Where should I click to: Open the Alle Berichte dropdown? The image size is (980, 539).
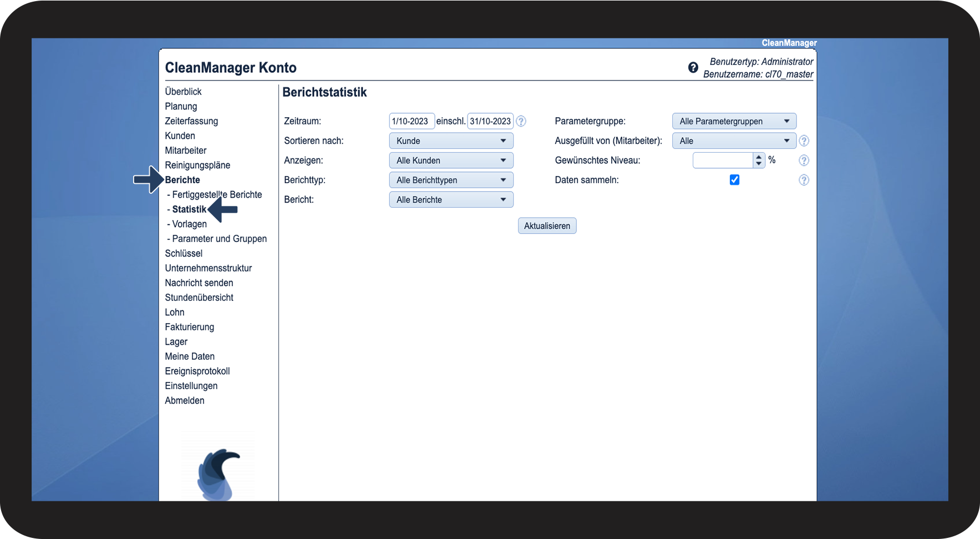point(451,200)
